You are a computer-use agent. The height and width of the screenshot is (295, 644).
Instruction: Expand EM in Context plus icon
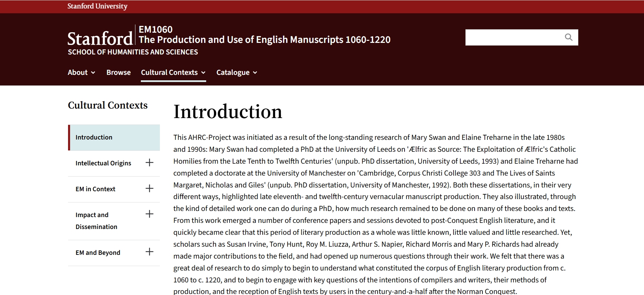(149, 189)
